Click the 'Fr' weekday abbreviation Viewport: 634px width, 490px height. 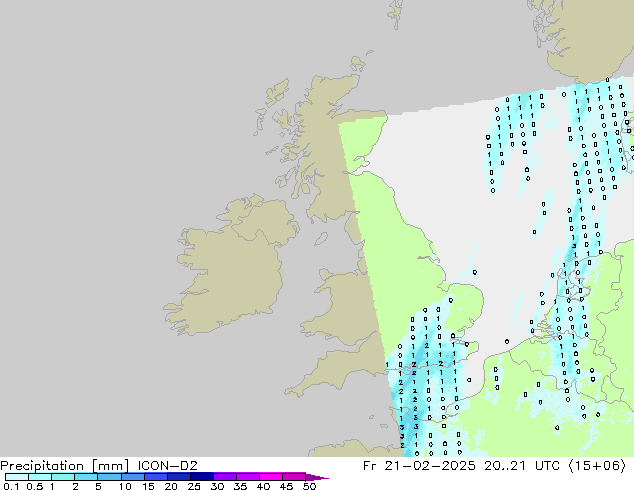pos(370,466)
